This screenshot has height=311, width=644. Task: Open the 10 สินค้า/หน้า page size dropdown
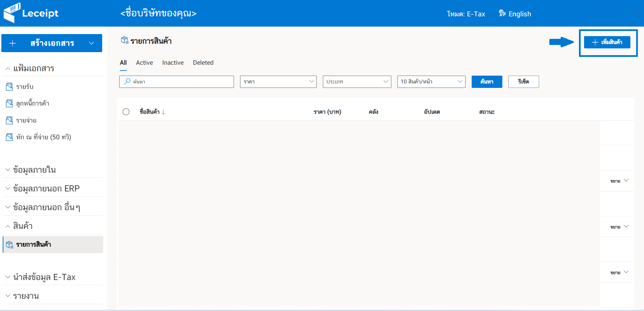tap(431, 82)
